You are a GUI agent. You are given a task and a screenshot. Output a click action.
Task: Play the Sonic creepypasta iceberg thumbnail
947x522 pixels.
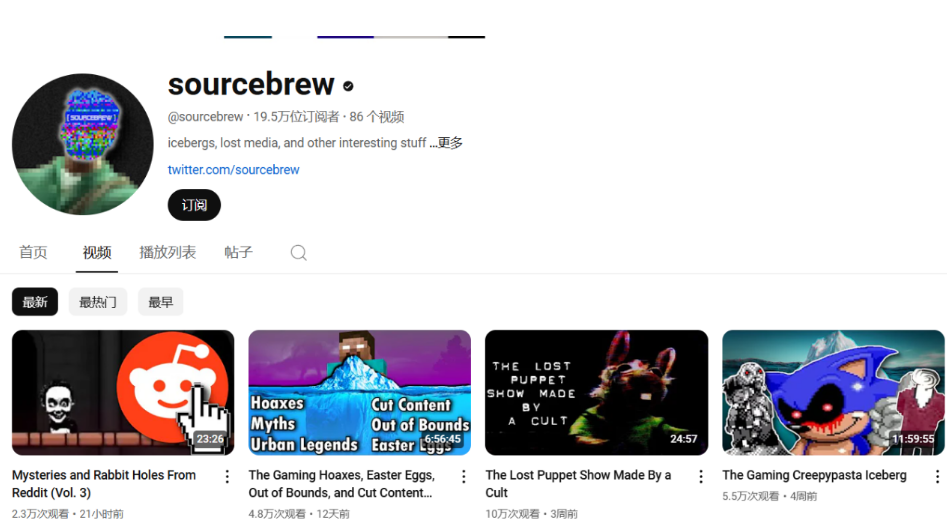(833, 393)
